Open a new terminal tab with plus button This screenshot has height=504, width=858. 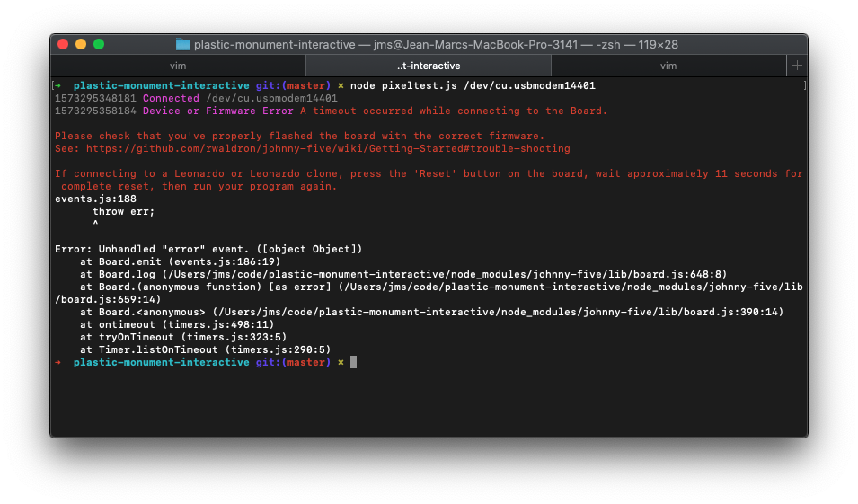tap(797, 66)
